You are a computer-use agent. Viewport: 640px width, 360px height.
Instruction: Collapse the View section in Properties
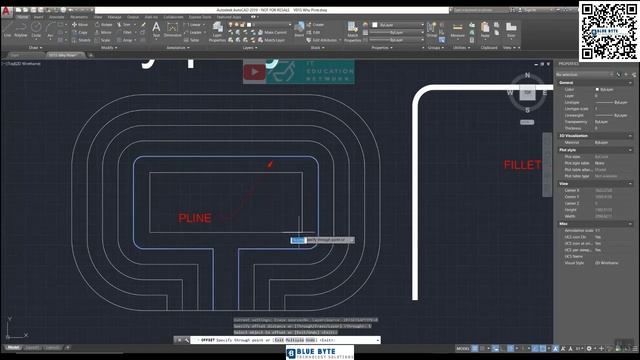click(x=631, y=184)
